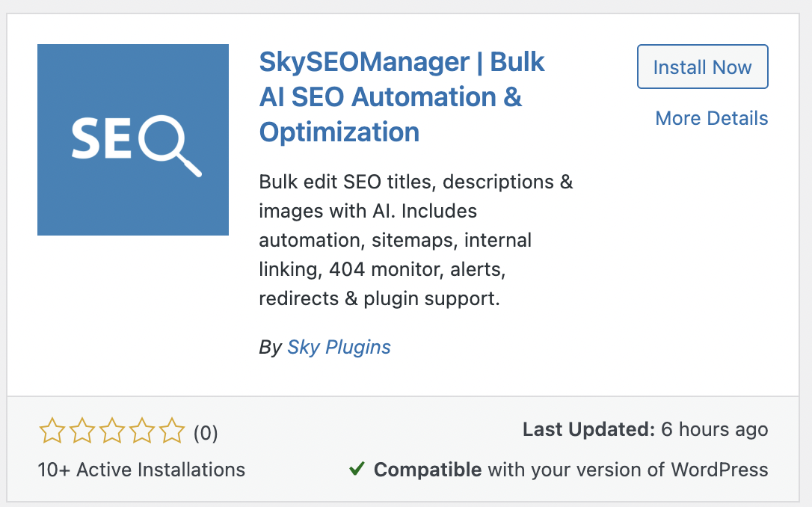812x507 pixels.
Task: Click the SEO magnifier plugin thumbnail
Action: tap(133, 140)
